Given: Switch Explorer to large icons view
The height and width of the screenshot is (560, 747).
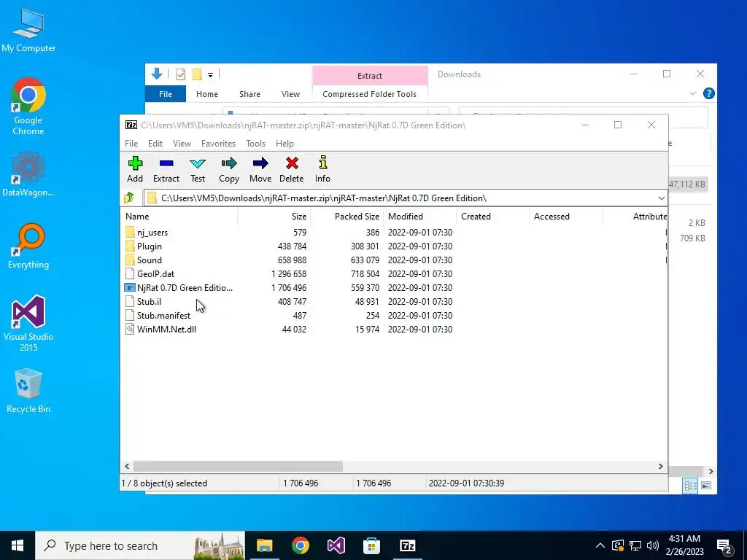Looking at the screenshot, I should coord(706,485).
